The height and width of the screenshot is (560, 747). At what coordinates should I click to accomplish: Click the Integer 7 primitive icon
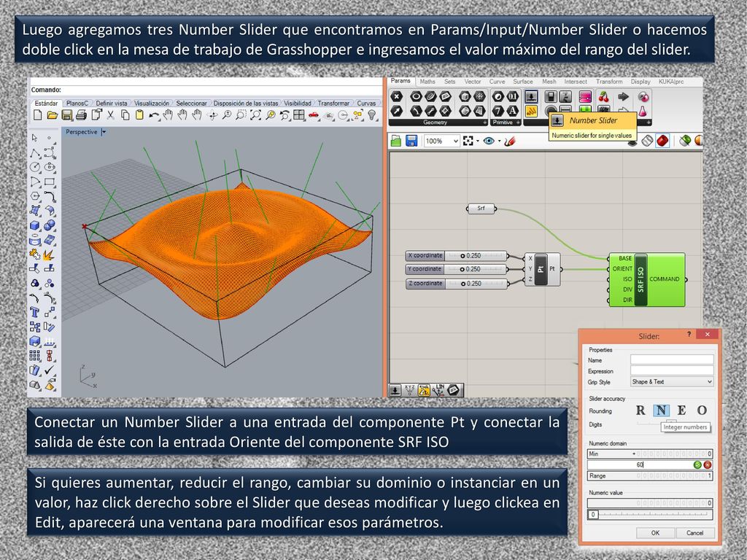tap(498, 111)
